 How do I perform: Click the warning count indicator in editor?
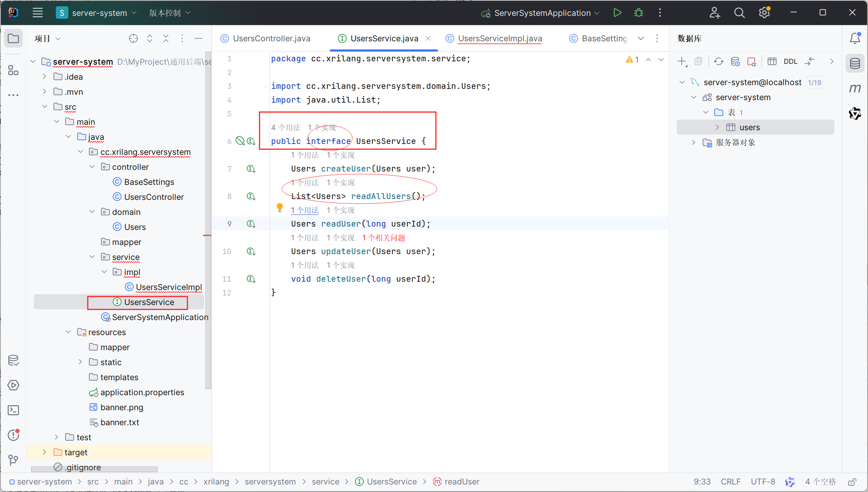(632, 59)
